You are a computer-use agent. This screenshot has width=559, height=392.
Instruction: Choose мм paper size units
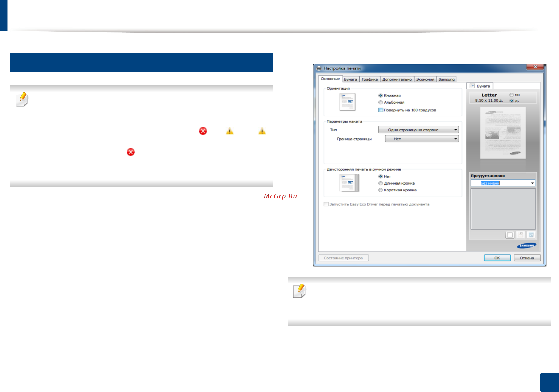[512, 95]
